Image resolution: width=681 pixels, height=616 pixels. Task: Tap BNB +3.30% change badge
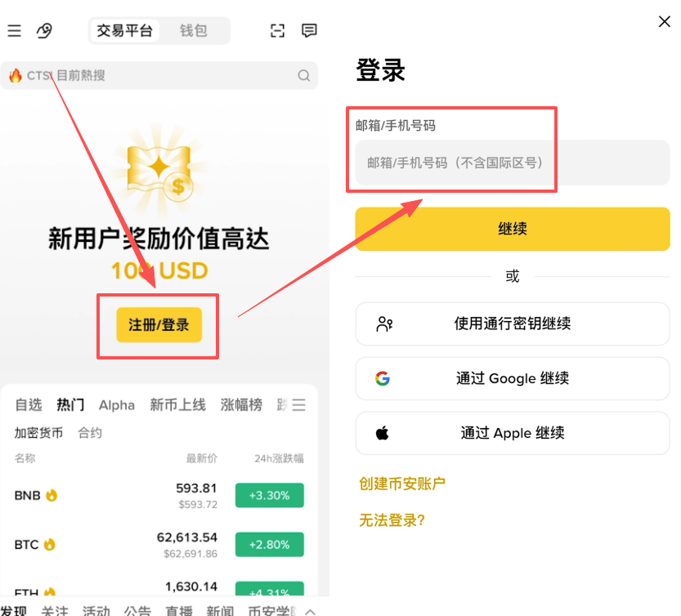tap(270, 495)
